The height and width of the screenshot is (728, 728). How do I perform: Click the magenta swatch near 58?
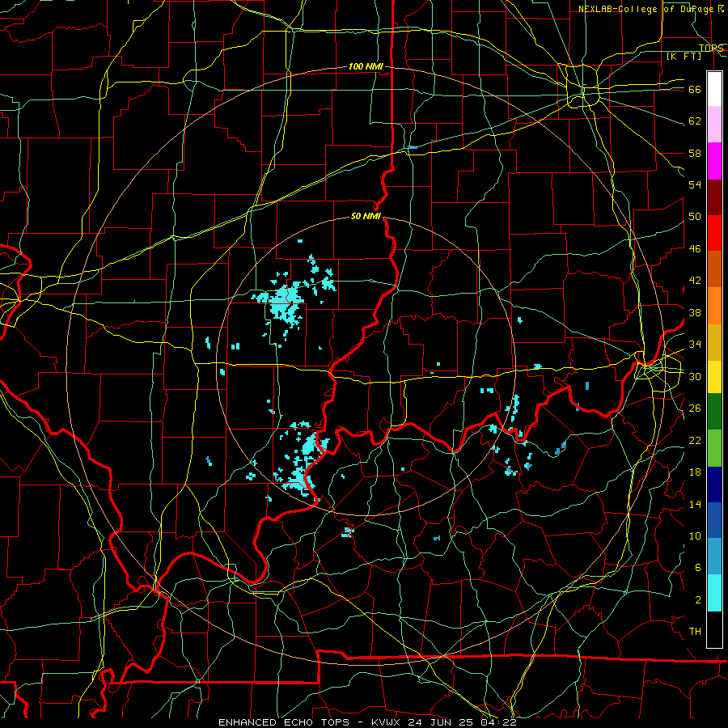coord(714,161)
